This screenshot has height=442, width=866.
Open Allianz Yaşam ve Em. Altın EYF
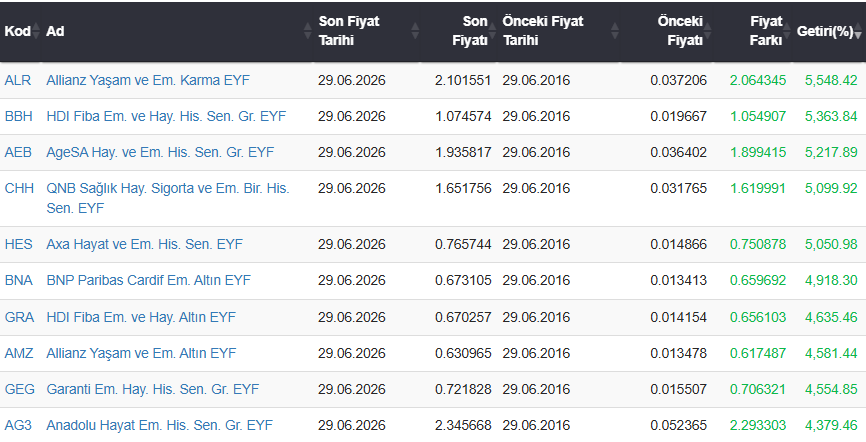click(141, 353)
